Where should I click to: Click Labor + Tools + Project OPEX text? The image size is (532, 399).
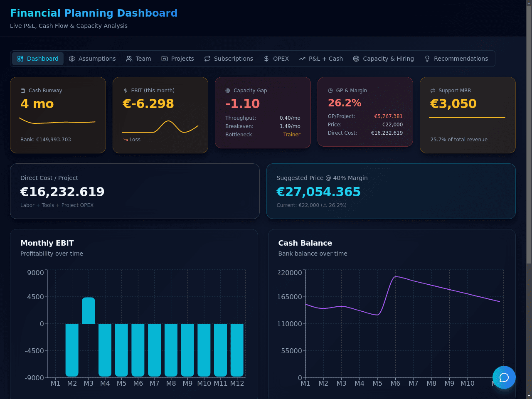[57, 205]
